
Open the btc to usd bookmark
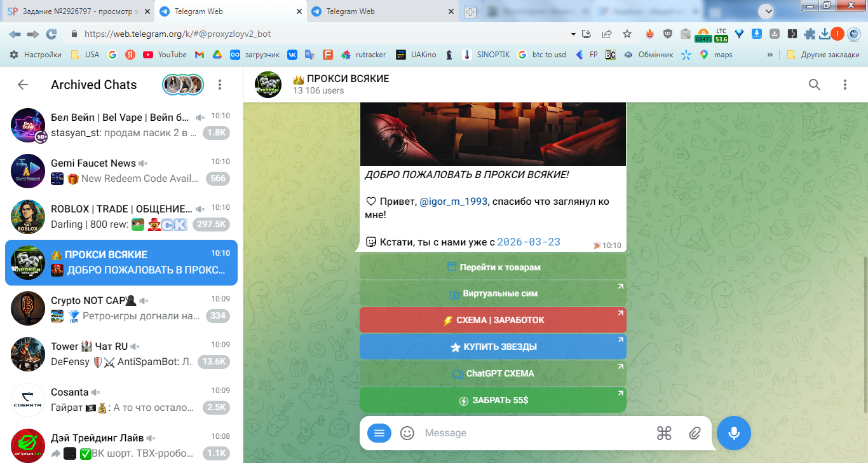542,55
